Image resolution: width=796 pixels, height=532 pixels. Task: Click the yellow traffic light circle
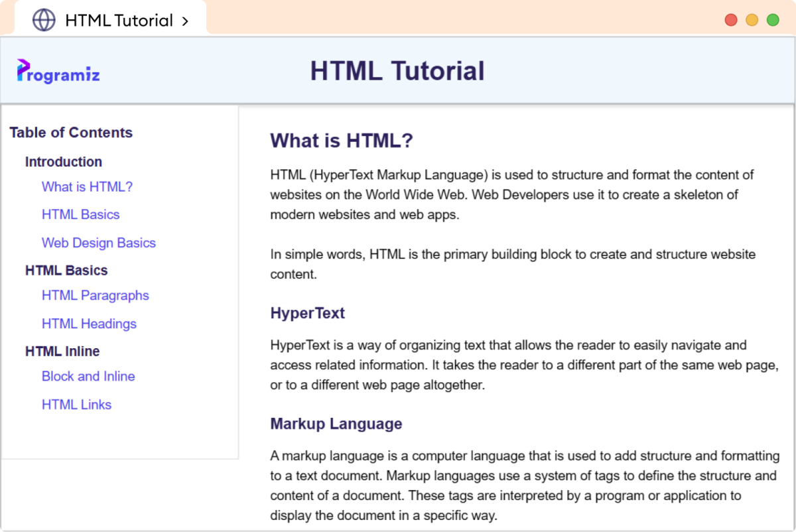(x=752, y=20)
